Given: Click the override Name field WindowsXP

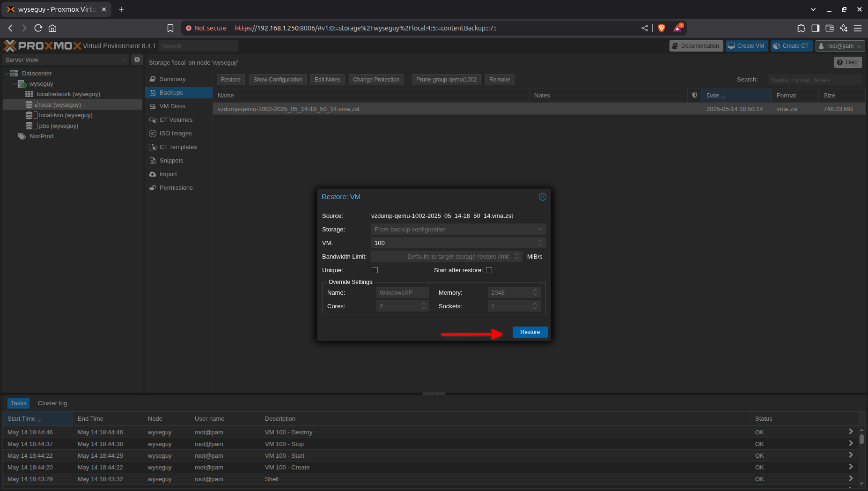Looking at the screenshot, I should point(403,293).
